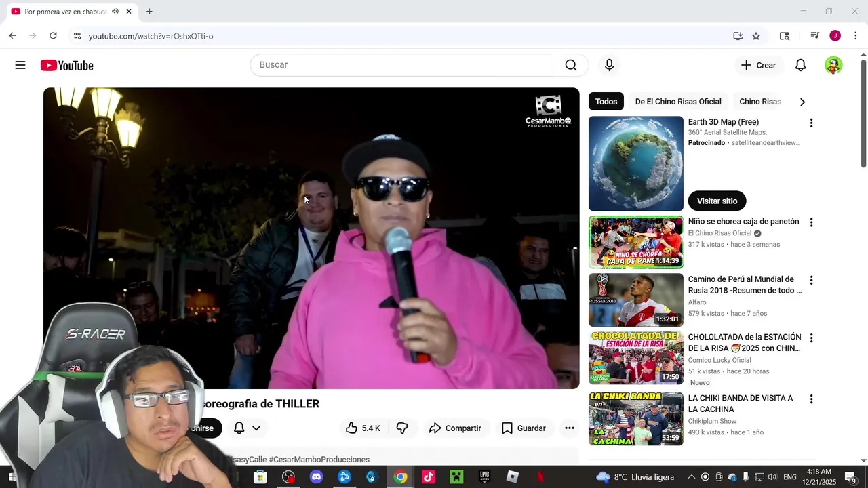The image size is (868, 488).
Task: Open more actions for the video
Action: point(570,428)
